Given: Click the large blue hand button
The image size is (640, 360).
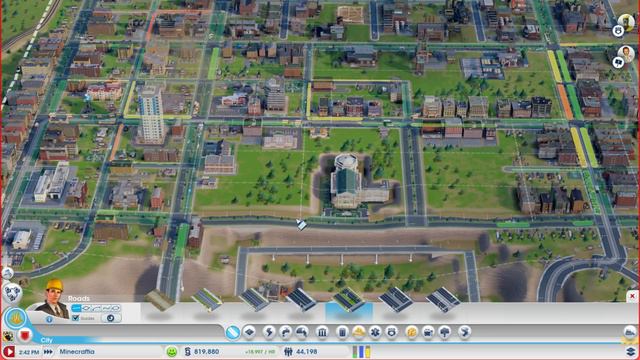Looking at the screenshot, I should (x=16, y=319).
